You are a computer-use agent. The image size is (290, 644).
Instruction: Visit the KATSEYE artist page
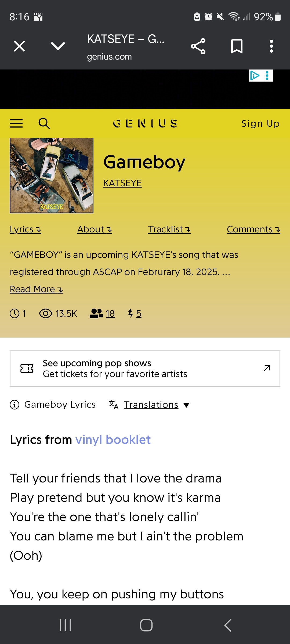[122, 183]
